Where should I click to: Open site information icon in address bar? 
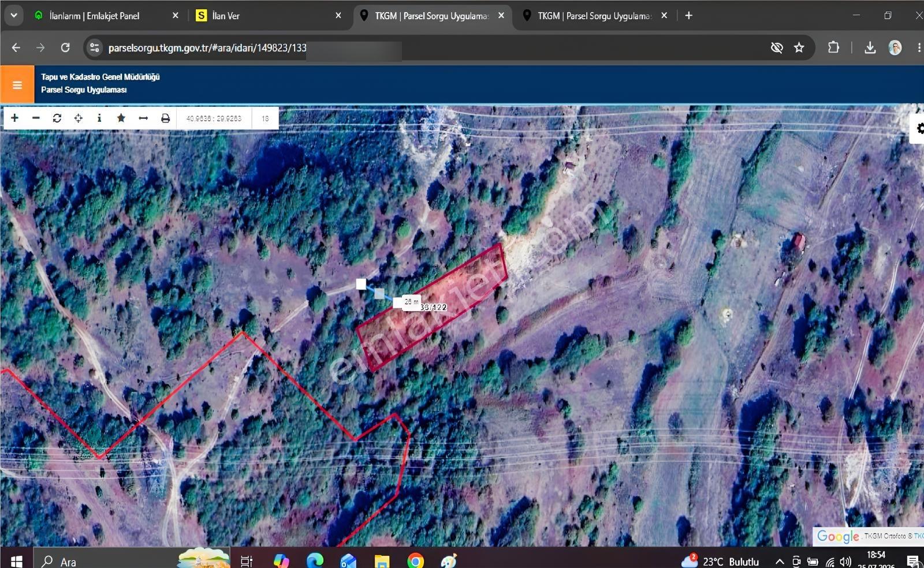[95, 48]
